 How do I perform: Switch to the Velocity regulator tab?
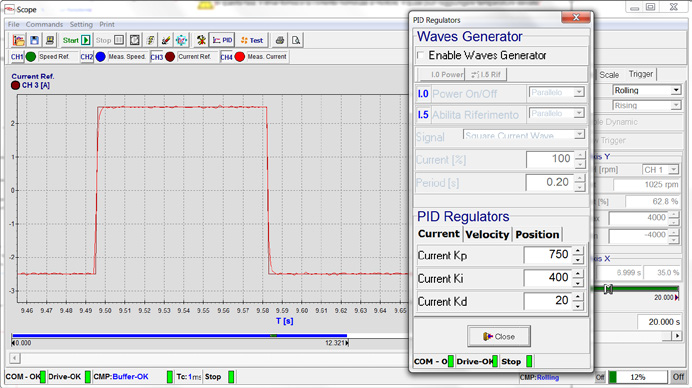pyautogui.click(x=487, y=234)
